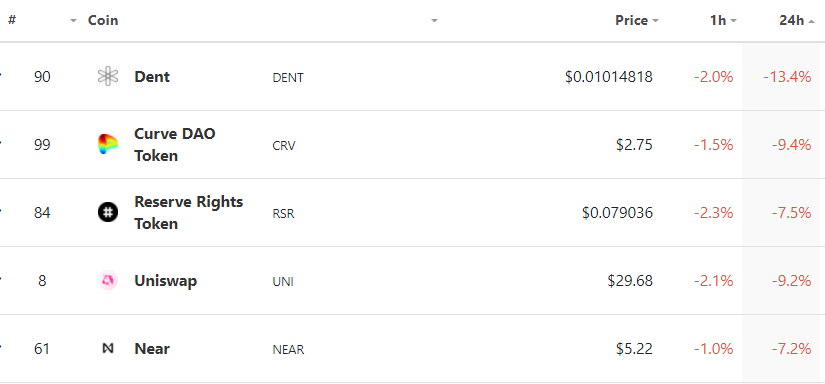Click the Price column header label
825x384 pixels.
click(631, 21)
